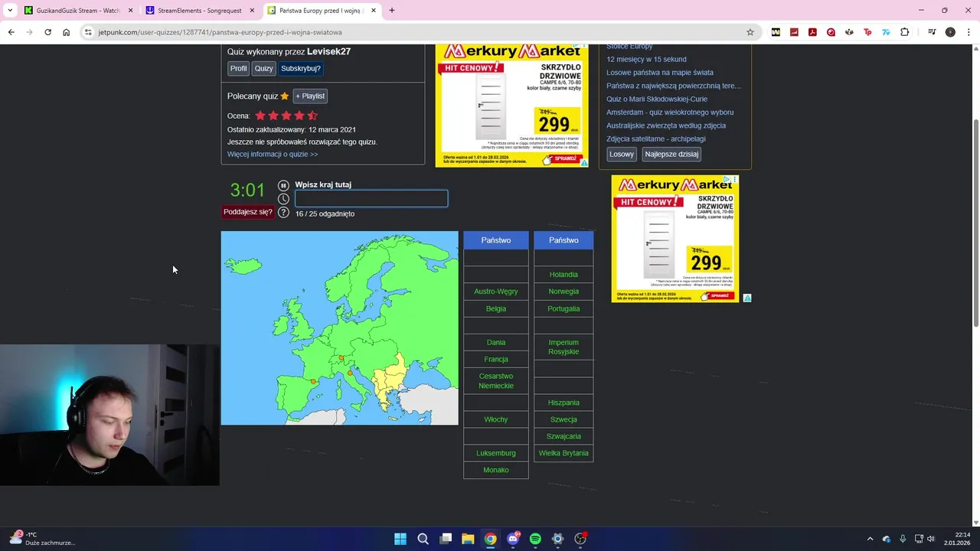This screenshot has height=551, width=980.
Task: Open a new browser tab
Action: [x=392, y=11]
